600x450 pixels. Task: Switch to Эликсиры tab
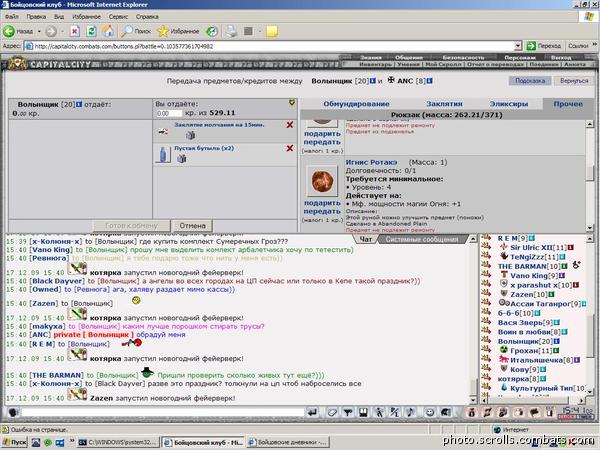509,104
